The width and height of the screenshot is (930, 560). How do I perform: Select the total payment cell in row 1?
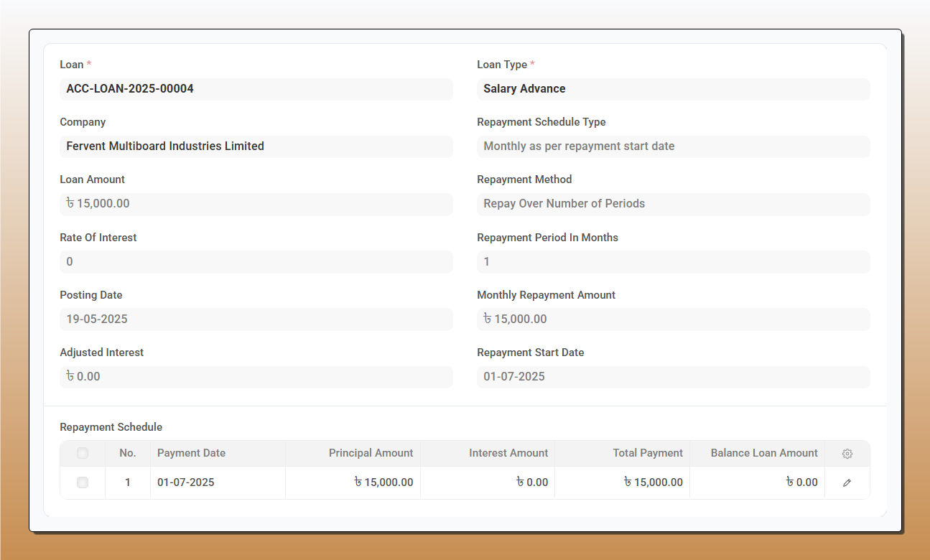[x=622, y=482]
